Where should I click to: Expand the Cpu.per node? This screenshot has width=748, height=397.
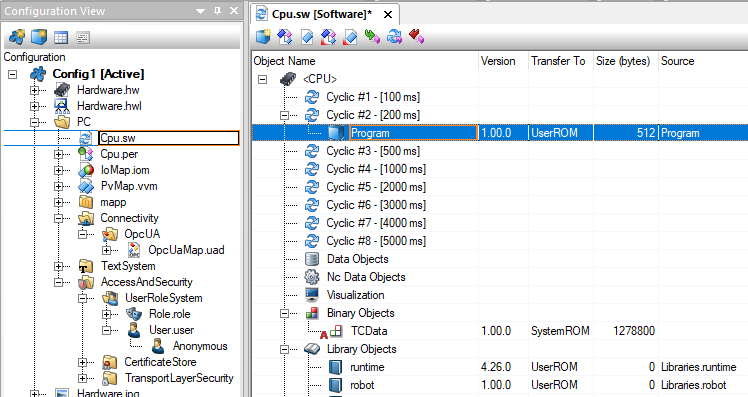tap(58, 154)
